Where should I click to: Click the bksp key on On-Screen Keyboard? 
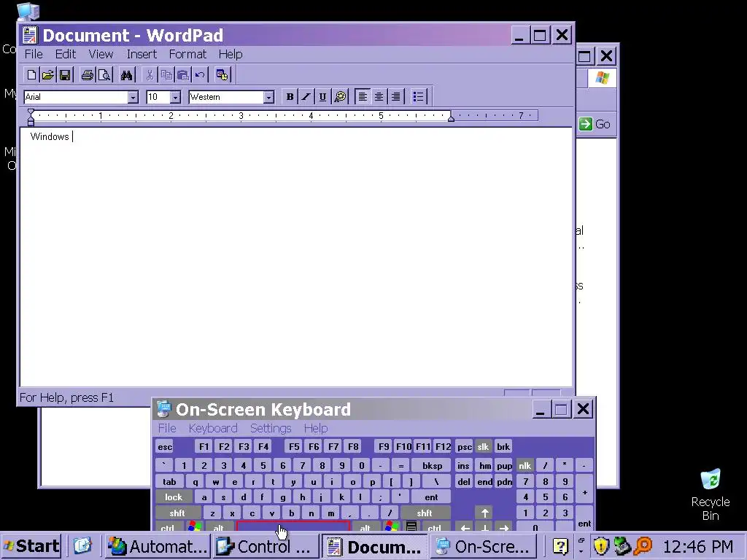(432, 466)
